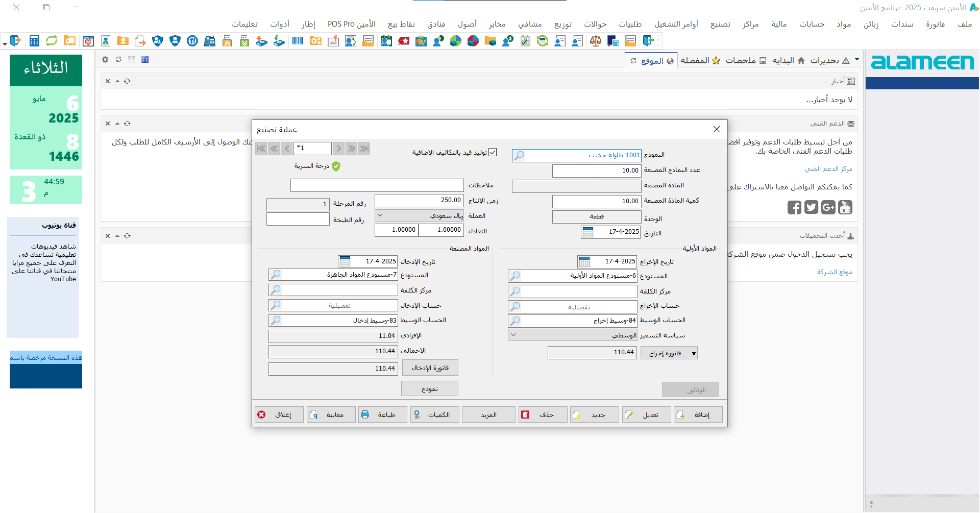Click the barcode icon in the toolbar

[x=298, y=41]
